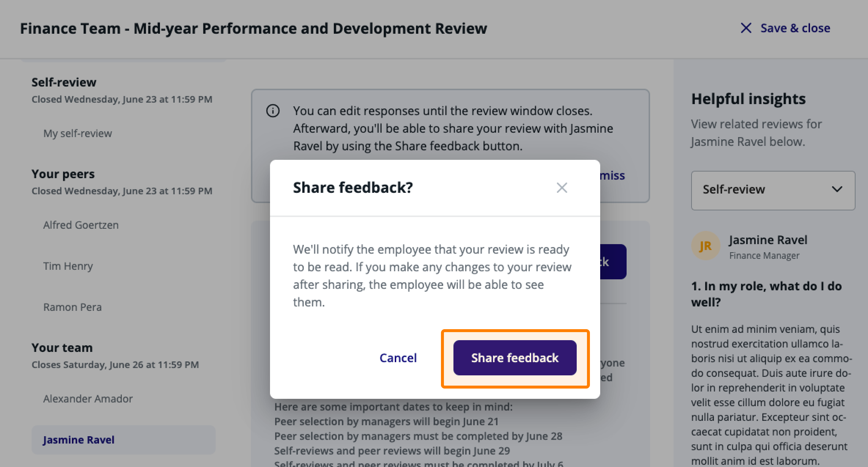The width and height of the screenshot is (868, 467).
Task: Click the Your team section heading
Action: [x=62, y=348]
